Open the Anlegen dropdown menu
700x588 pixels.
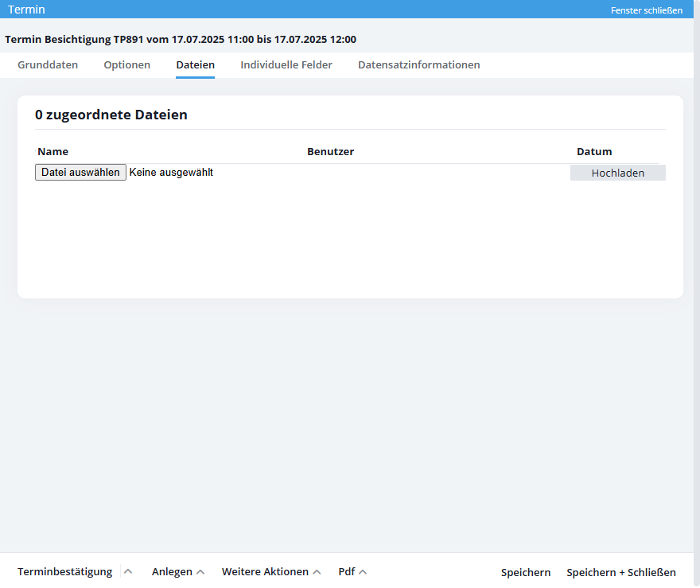[x=177, y=571]
